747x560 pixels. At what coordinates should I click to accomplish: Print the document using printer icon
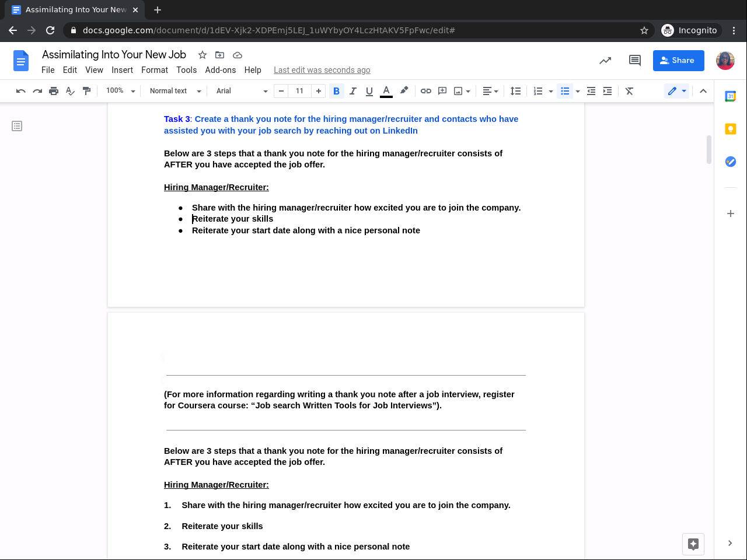(54, 91)
